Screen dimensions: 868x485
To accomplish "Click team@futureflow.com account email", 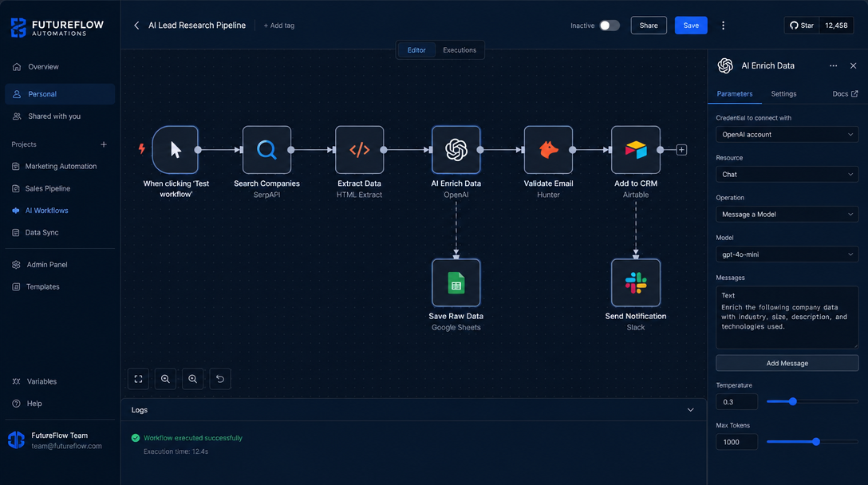I will [66, 446].
